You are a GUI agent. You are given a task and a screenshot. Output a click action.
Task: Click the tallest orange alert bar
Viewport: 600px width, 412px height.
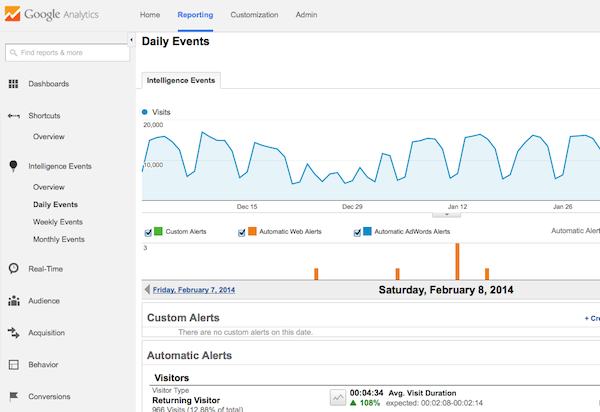click(457, 261)
